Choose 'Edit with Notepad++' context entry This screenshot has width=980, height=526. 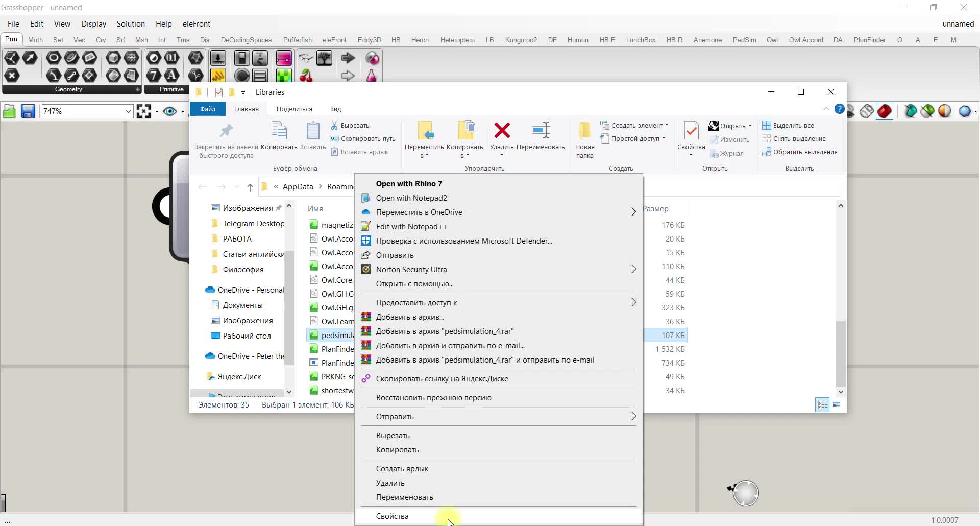pos(499,226)
